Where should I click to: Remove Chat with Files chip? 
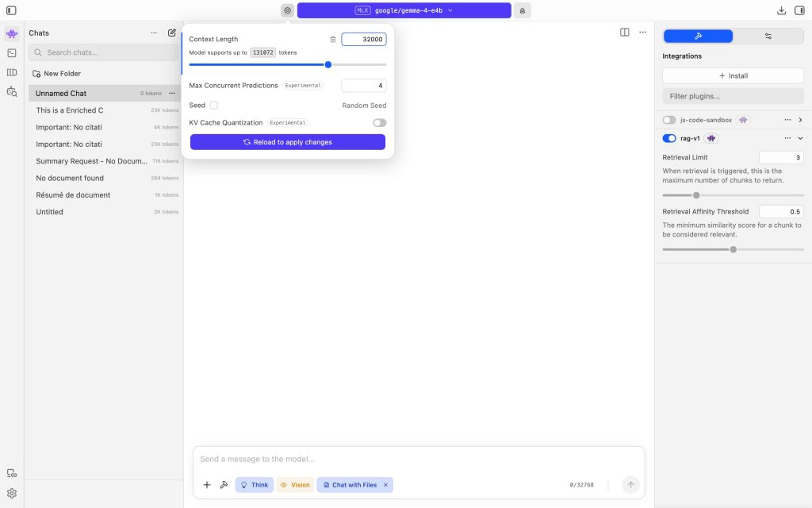click(385, 485)
